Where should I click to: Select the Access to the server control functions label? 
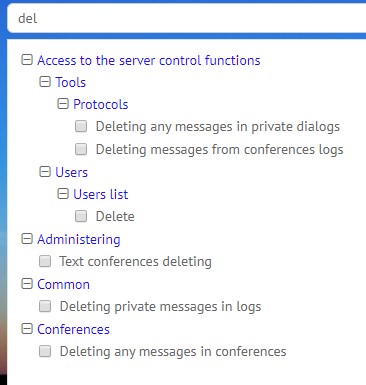(149, 60)
